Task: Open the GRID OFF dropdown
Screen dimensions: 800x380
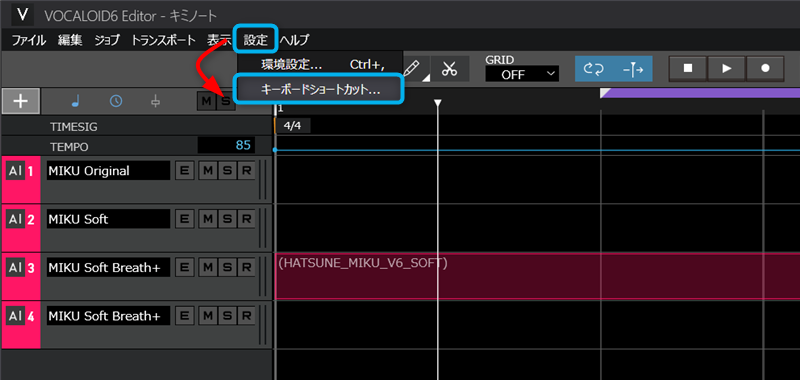Action: [522, 74]
